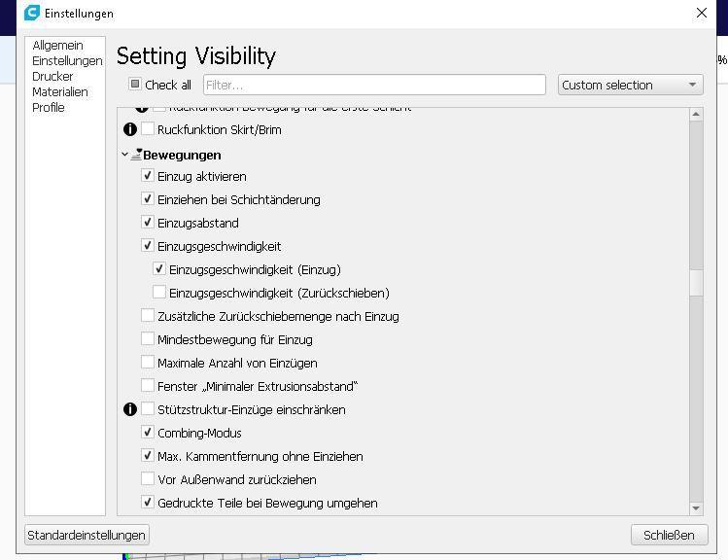Viewport: 728px width, 560px height.
Task: Switch to the Materialien page
Action: click(x=59, y=91)
